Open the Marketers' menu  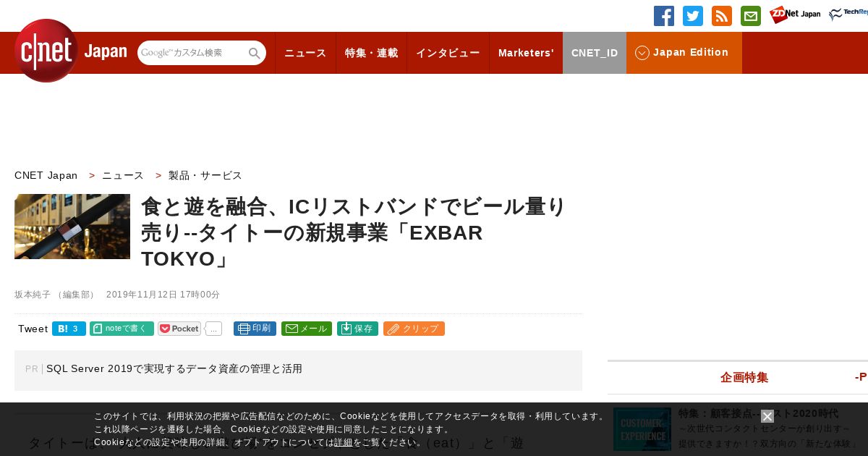tap(526, 53)
